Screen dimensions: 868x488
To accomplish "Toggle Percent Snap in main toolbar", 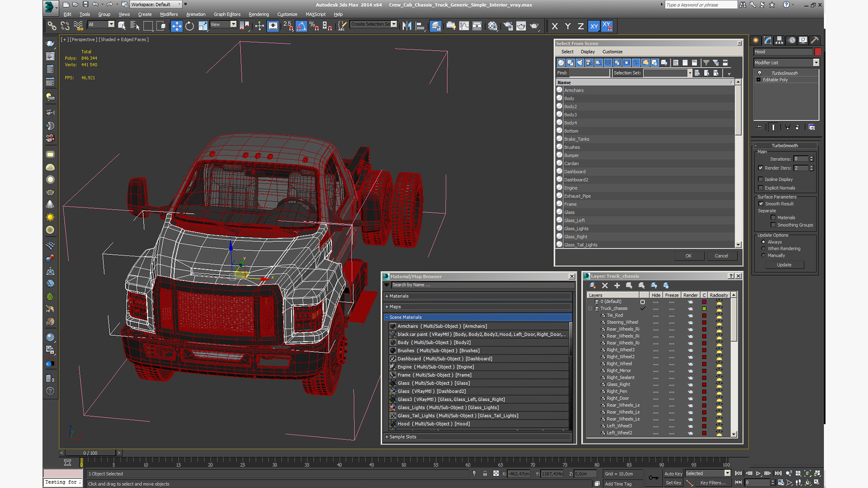I will coord(314,26).
